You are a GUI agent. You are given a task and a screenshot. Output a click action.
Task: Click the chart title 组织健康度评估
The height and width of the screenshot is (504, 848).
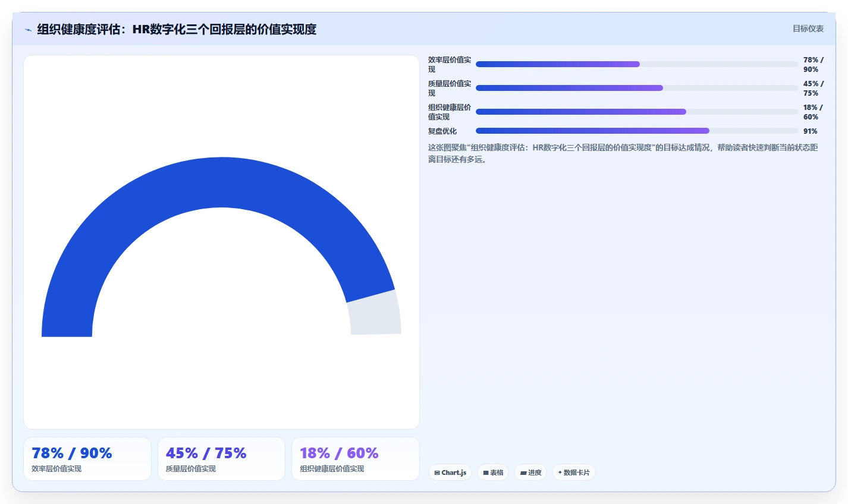[177, 29]
